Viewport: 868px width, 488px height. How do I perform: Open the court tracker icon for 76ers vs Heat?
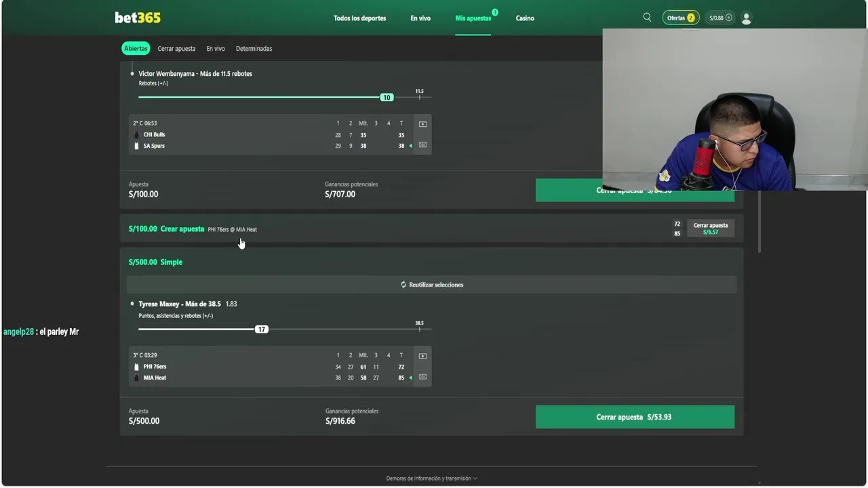[422, 377]
